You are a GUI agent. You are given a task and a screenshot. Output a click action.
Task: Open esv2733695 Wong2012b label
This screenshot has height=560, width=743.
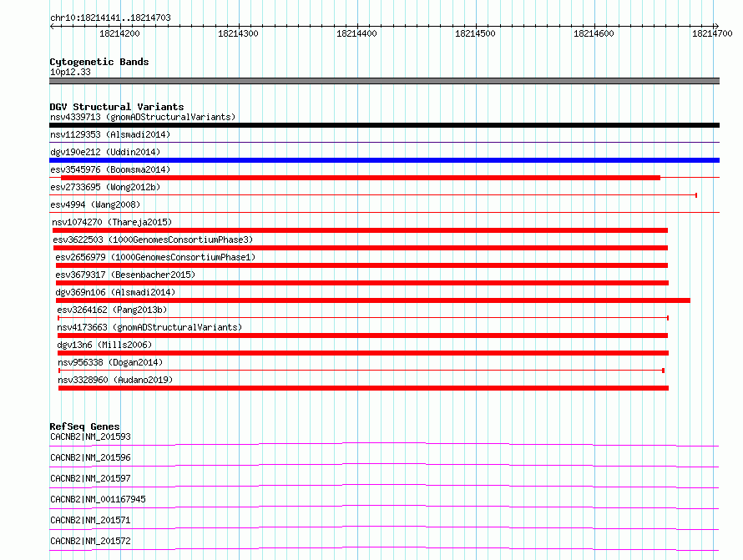pos(105,187)
